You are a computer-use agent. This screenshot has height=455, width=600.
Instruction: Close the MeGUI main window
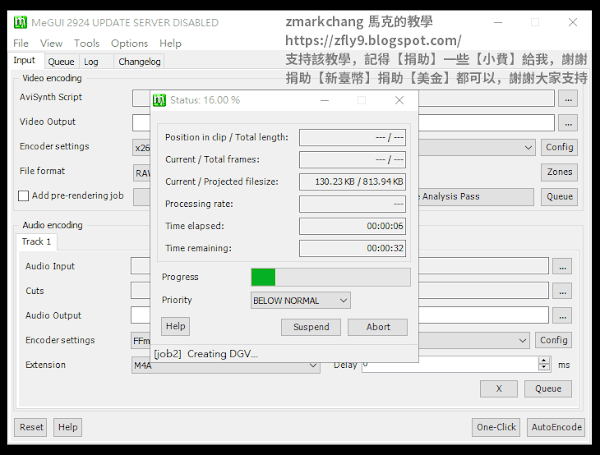(573, 22)
